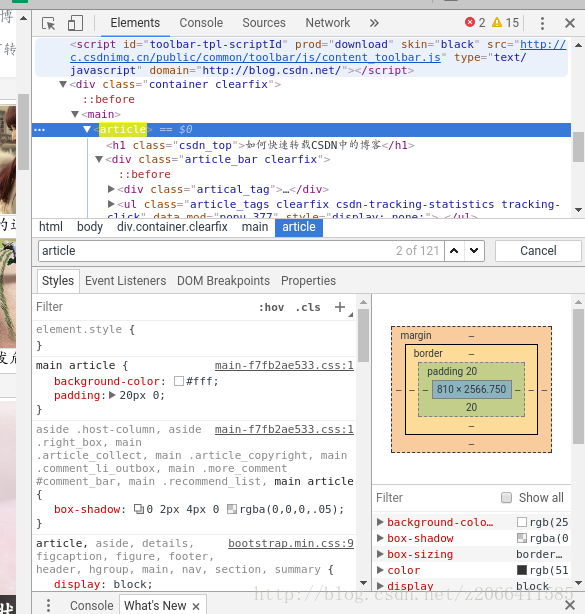This screenshot has height=614, width=585.
Task: Expand the computed color property
Action: click(380, 570)
